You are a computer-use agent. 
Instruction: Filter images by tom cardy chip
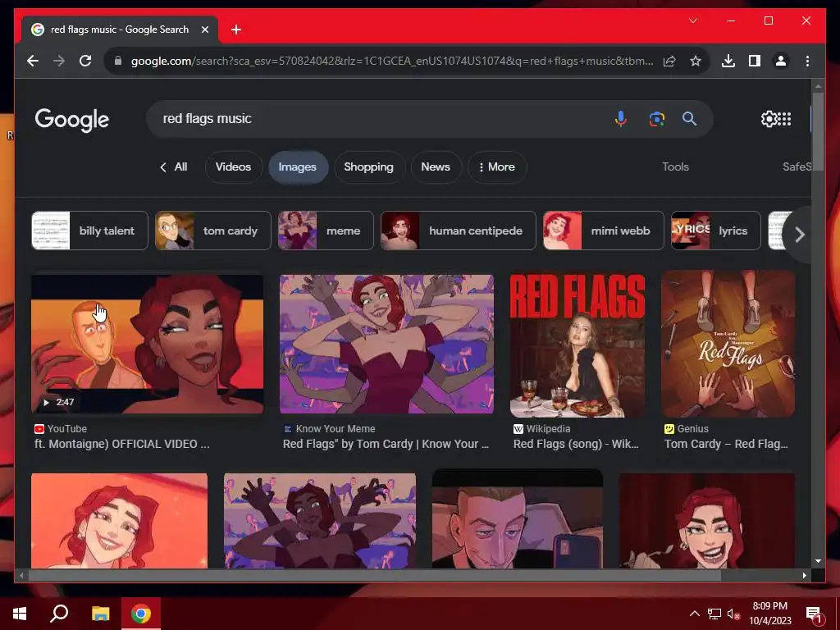point(212,231)
